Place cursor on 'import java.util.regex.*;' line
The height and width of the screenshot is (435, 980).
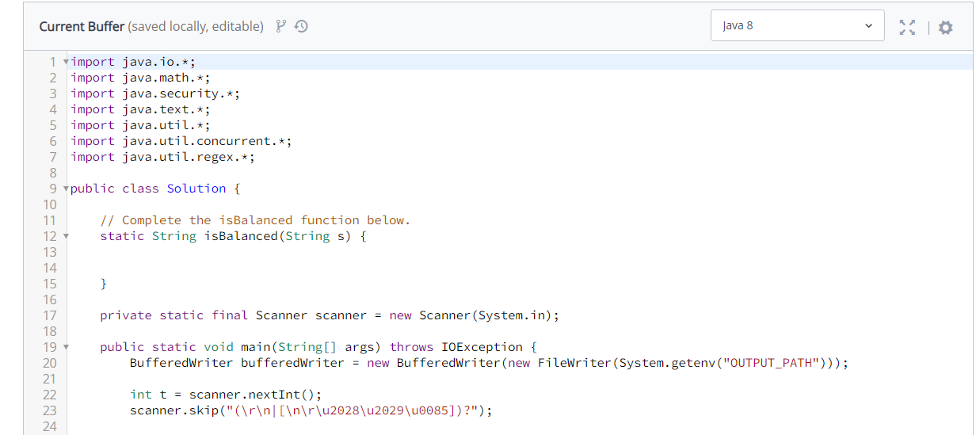162,157
